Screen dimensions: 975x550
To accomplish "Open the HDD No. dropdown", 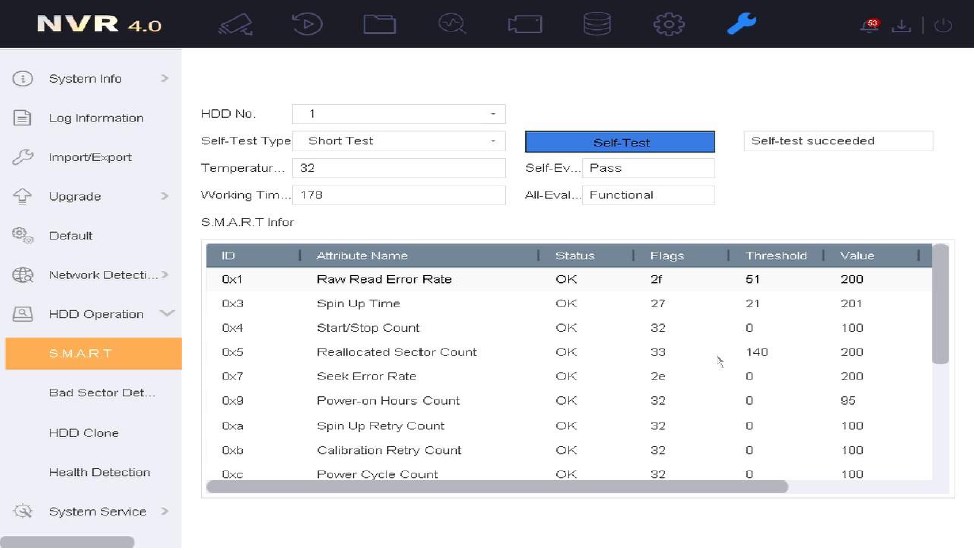I will pyautogui.click(x=398, y=114).
